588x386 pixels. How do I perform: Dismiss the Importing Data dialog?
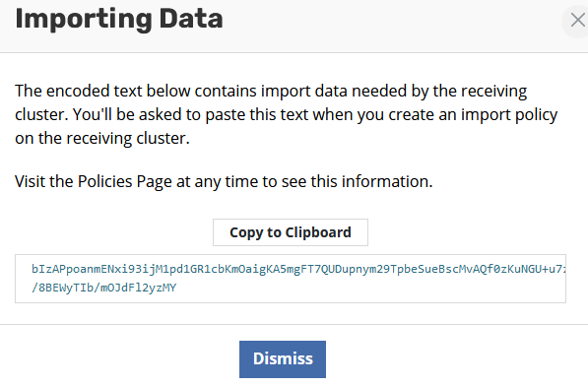283,359
